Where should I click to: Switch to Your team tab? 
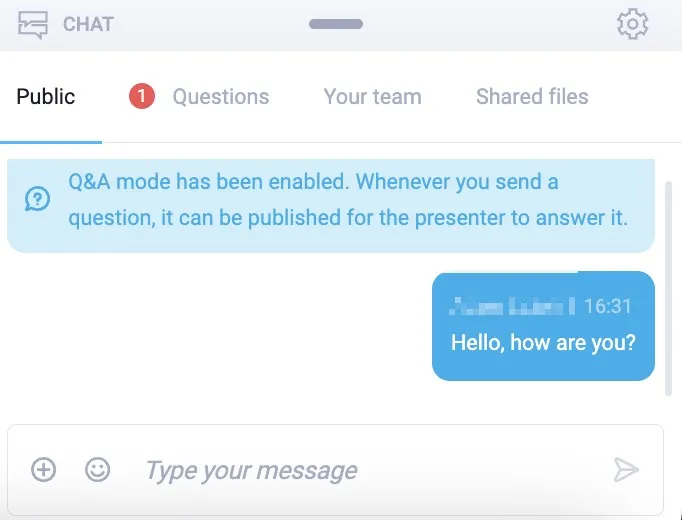coord(373,97)
